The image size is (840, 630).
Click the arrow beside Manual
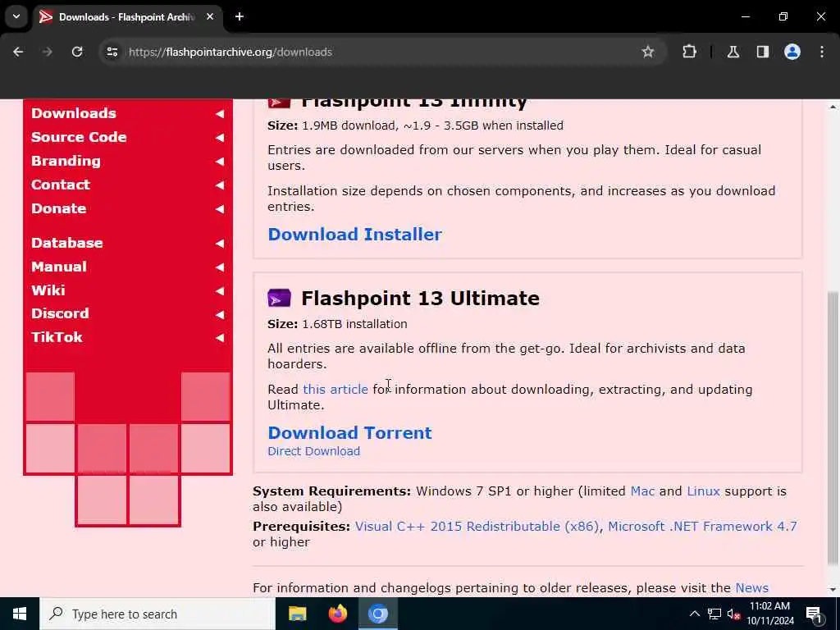[220, 267]
